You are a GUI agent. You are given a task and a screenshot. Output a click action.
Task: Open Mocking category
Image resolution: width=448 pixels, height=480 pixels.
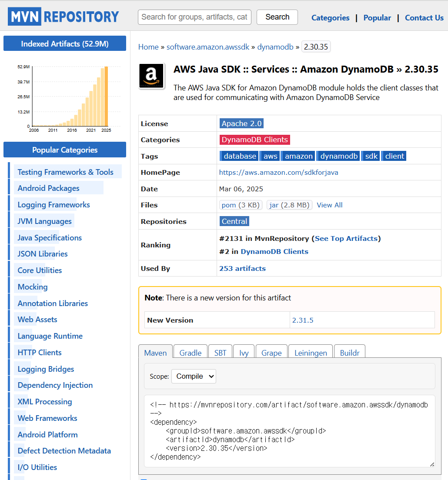33,287
